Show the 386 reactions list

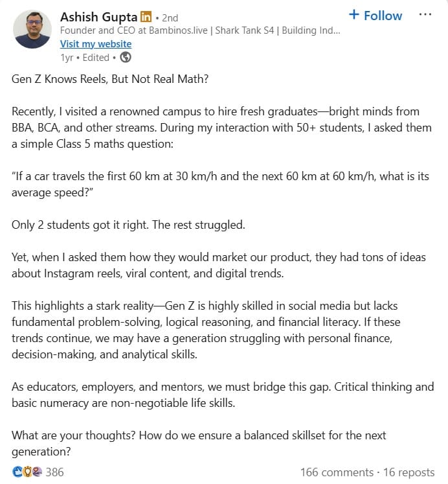click(54, 472)
